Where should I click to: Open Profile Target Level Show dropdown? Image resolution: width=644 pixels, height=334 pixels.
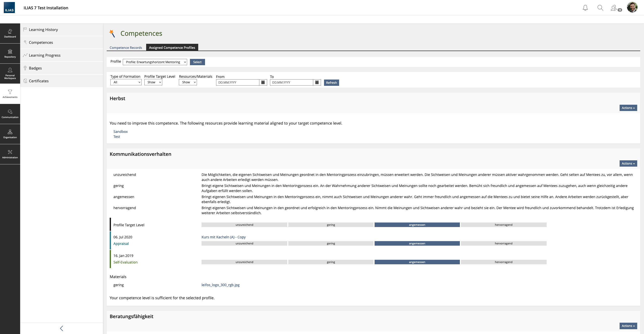153,82
